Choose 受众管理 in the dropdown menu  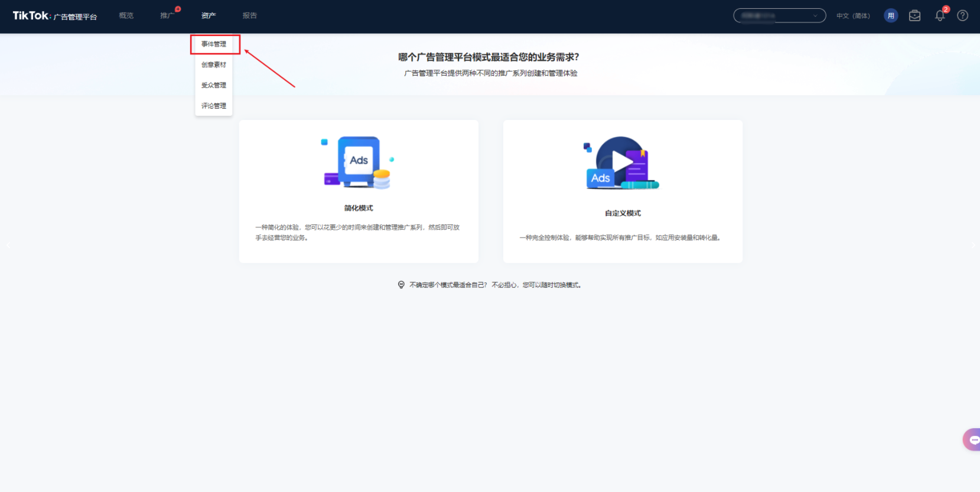coord(214,86)
